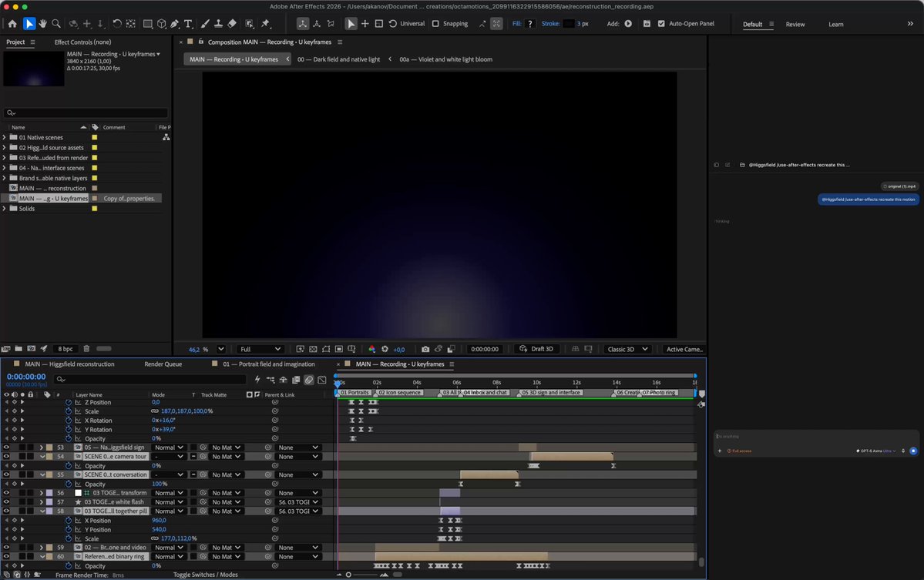The width and height of the screenshot is (924, 580).
Task: Switch to the Render Queue tab
Action: click(x=163, y=364)
